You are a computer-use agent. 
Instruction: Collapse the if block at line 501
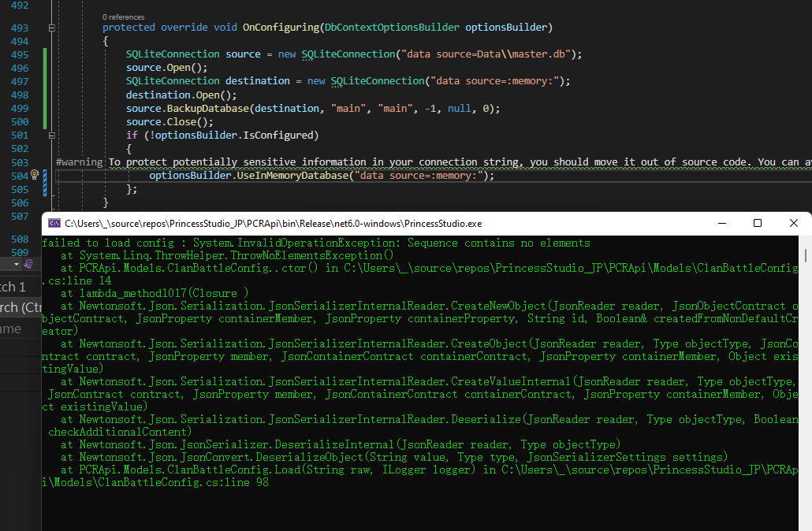point(52,136)
